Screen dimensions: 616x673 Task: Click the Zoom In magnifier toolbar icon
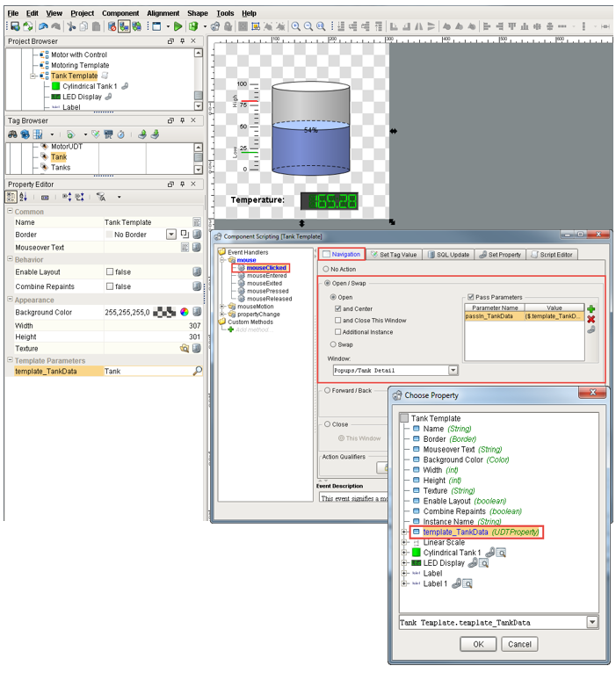pos(296,26)
